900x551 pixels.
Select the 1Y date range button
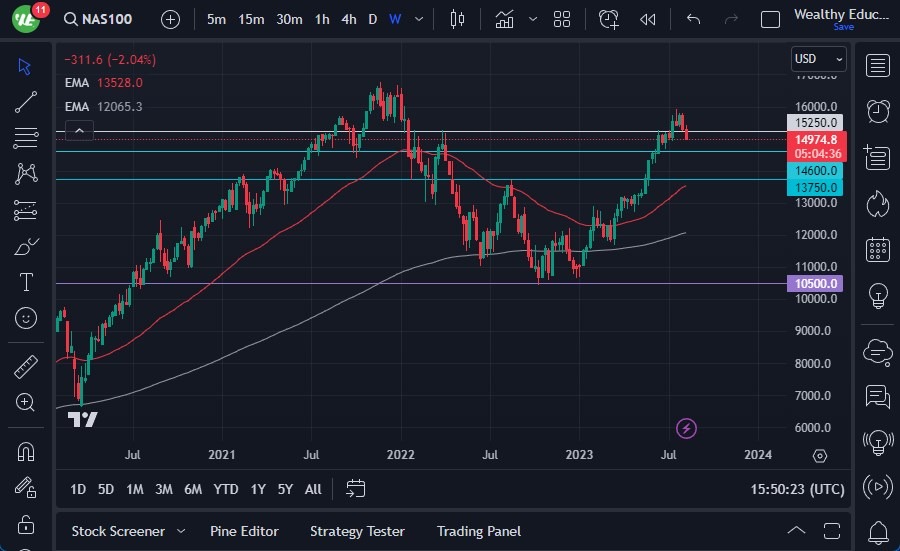[258, 489]
